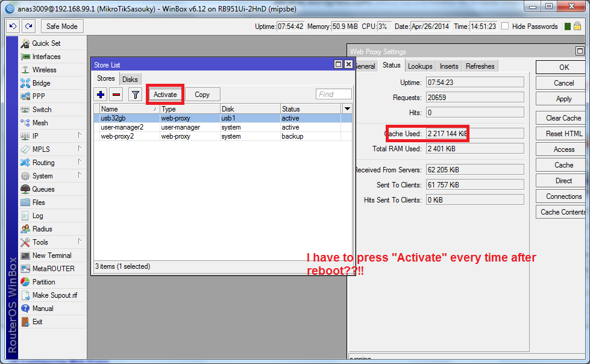Open the Bridge menu icon
The height and width of the screenshot is (364, 590).
[25, 83]
